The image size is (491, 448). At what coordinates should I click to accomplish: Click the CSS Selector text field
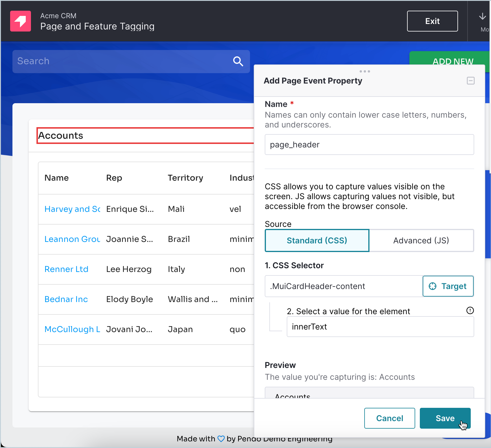(343, 286)
